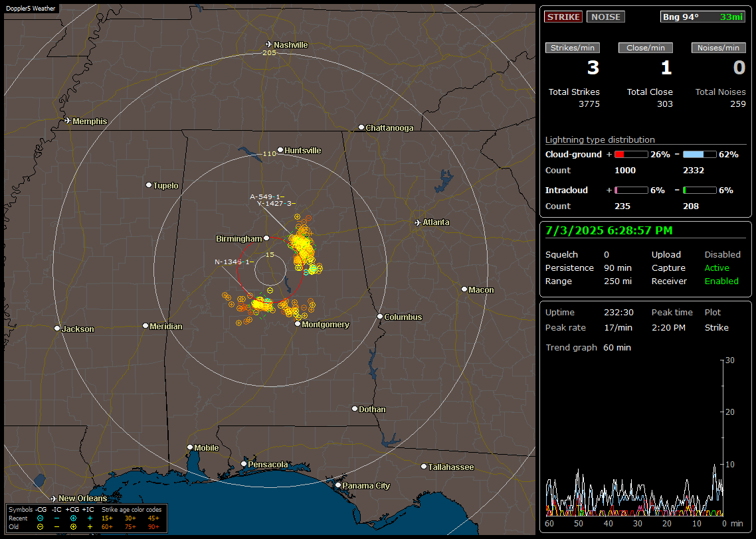Click the blue negative Cloud-ground percentage bar
This screenshot has height=539, width=756.
click(x=700, y=155)
